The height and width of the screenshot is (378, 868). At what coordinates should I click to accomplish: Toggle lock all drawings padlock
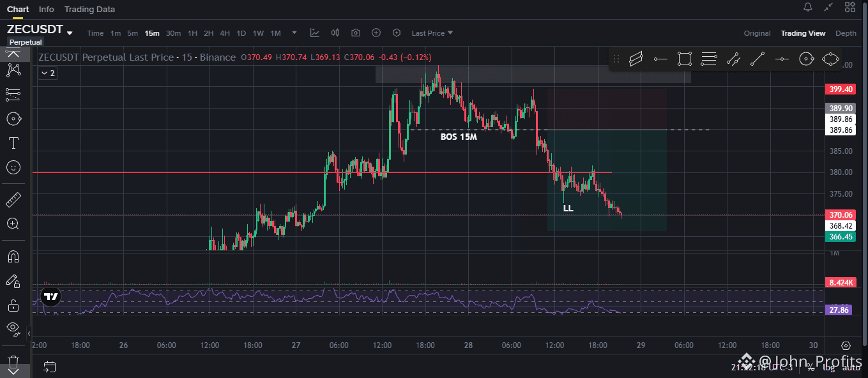(x=13, y=305)
